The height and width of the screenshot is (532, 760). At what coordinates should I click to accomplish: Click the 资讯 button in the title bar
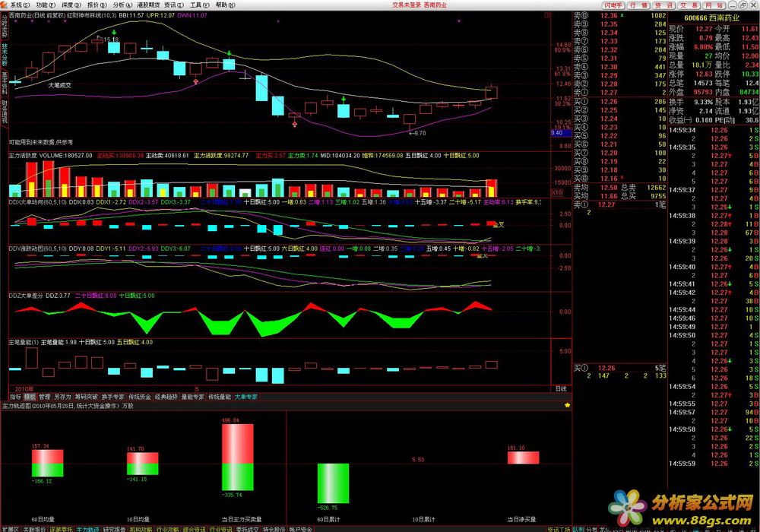click(x=663, y=5)
